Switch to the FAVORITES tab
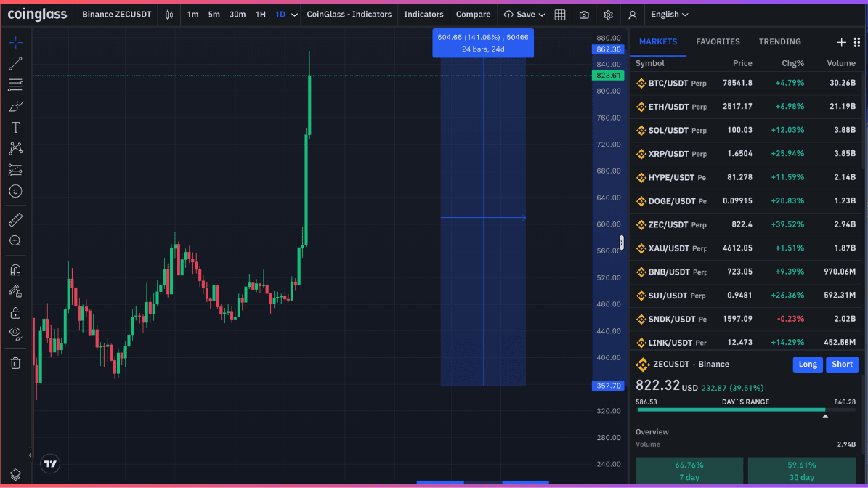 718,42
